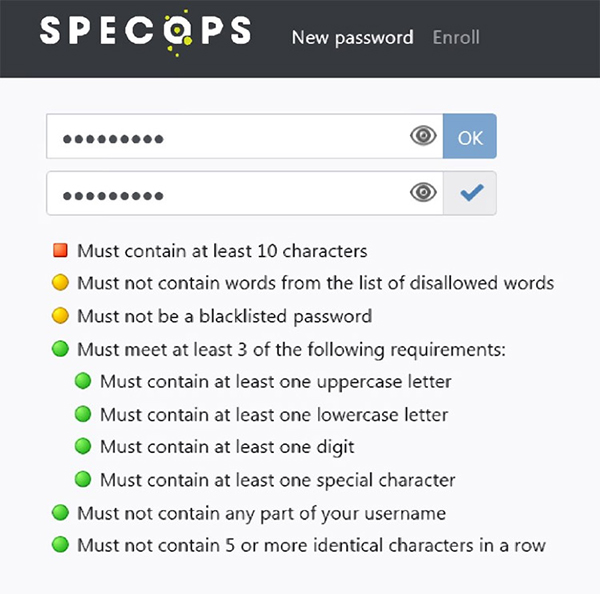The image size is (600, 594).
Task: Click green dot beside special character rule
Action: coord(83,480)
